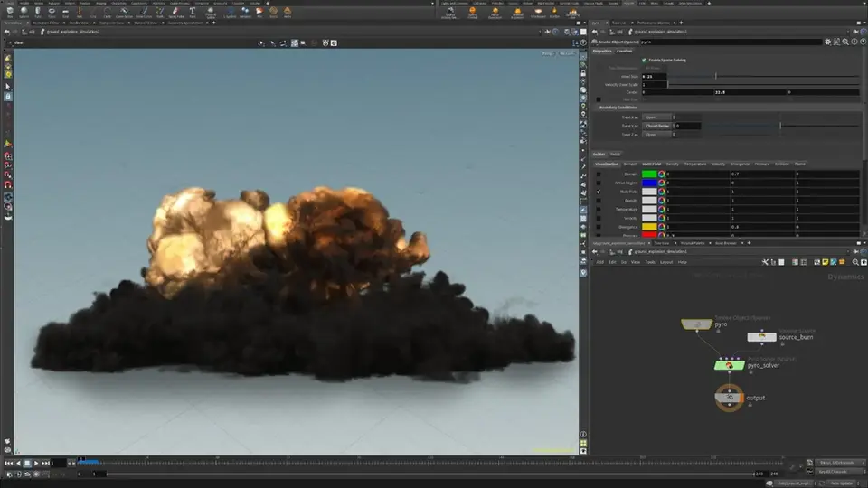Viewport: 868px width, 488px height.
Task: Jump to last frame button
Action: 45,463
